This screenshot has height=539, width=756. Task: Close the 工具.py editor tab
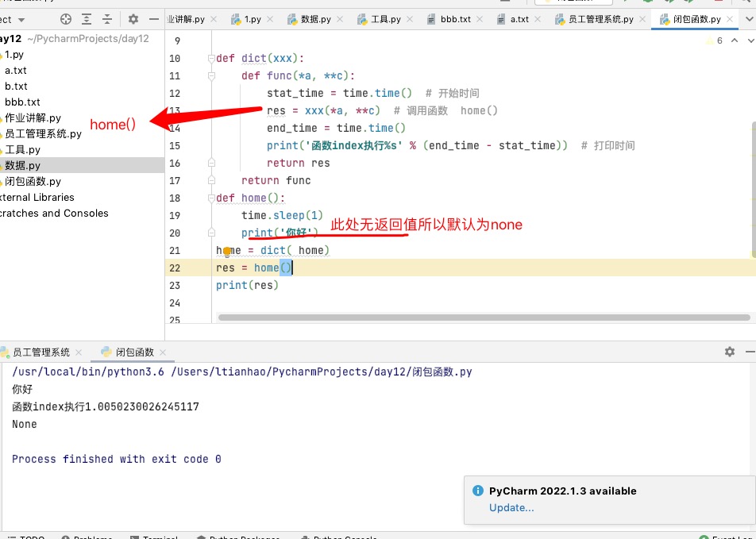(x=410, y=19)
